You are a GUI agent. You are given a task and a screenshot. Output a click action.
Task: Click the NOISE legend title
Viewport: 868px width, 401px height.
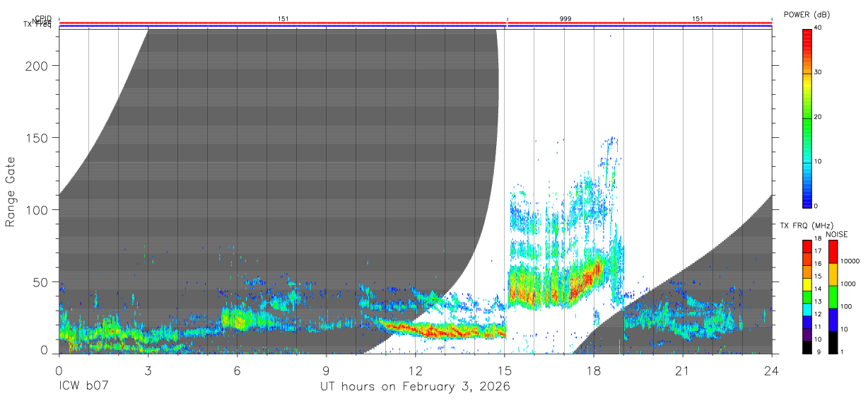(x=836, y=234)
